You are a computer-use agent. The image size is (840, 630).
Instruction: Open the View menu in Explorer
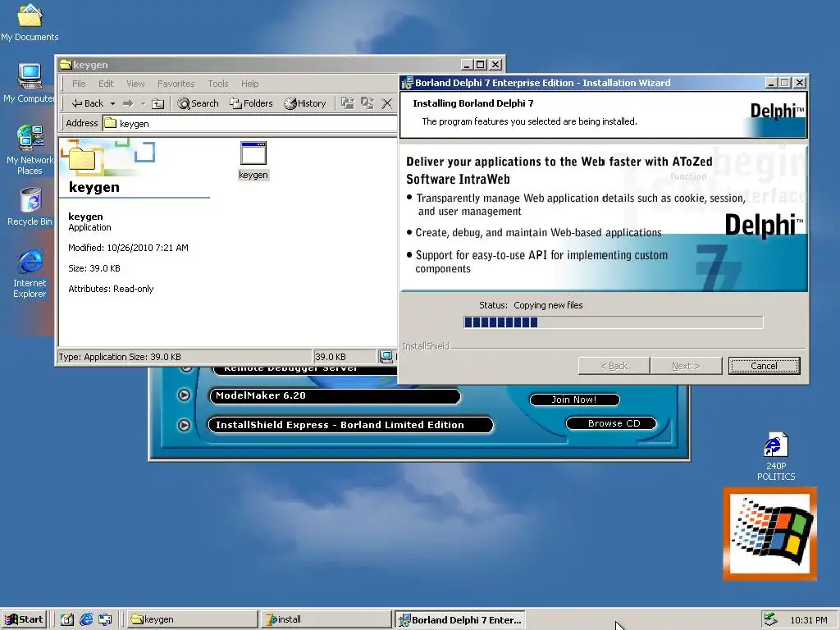coord(135,84)
